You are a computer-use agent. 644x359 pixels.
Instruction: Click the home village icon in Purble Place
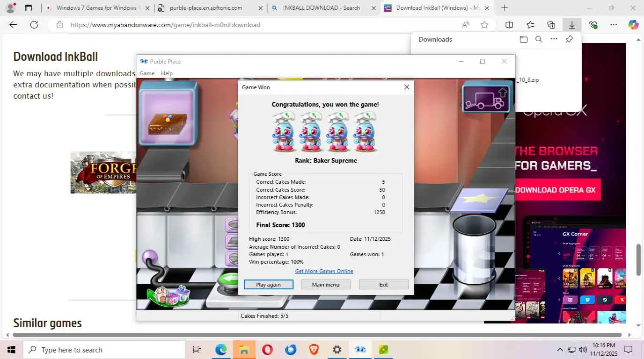click(x=169, y=295)
